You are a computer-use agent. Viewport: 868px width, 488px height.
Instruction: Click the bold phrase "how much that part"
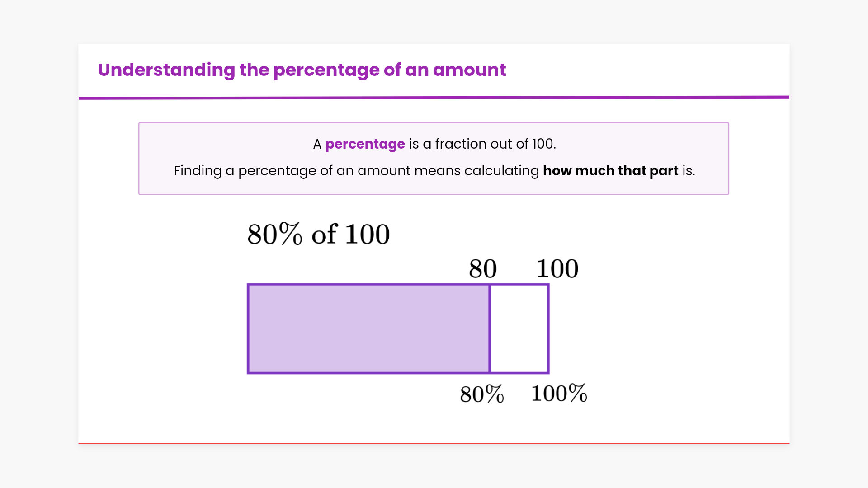pyautogui.click(x=610, y=171)
